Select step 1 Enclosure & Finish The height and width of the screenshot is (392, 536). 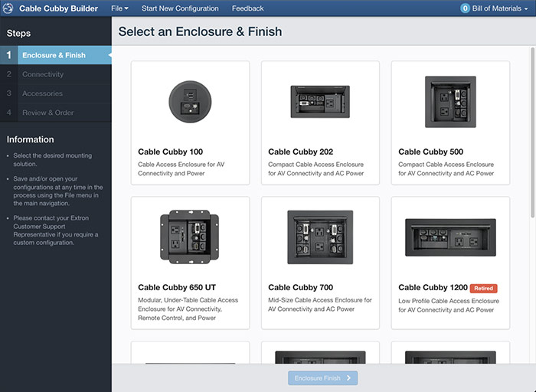[x=56, y=55]
